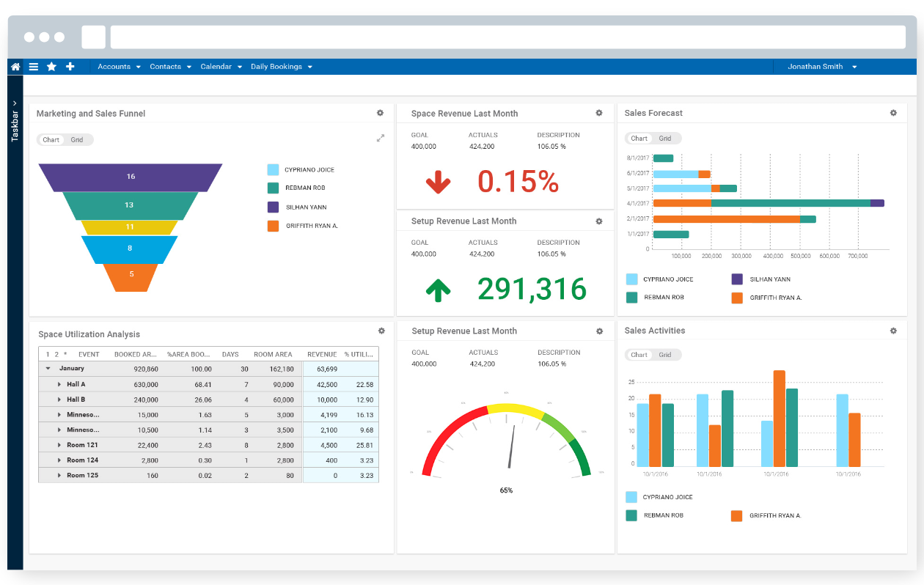Expand the Marketing and Sales Funnel widget fullscreen
924x585 pixels.
click(x=380, y=138)
